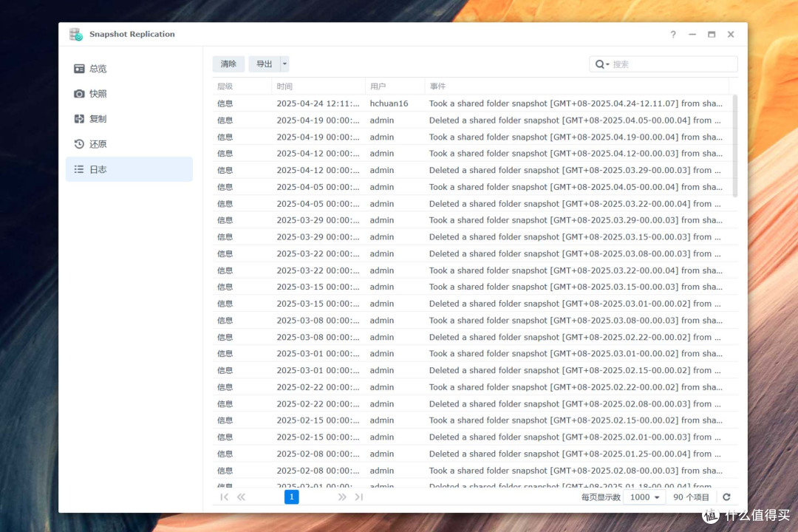Screen dimensions: 798x532
Task: Select 'Took a shared folder snapshot [GMT+08-2025.03.08-00.00.03]' row
Action: 475,320
